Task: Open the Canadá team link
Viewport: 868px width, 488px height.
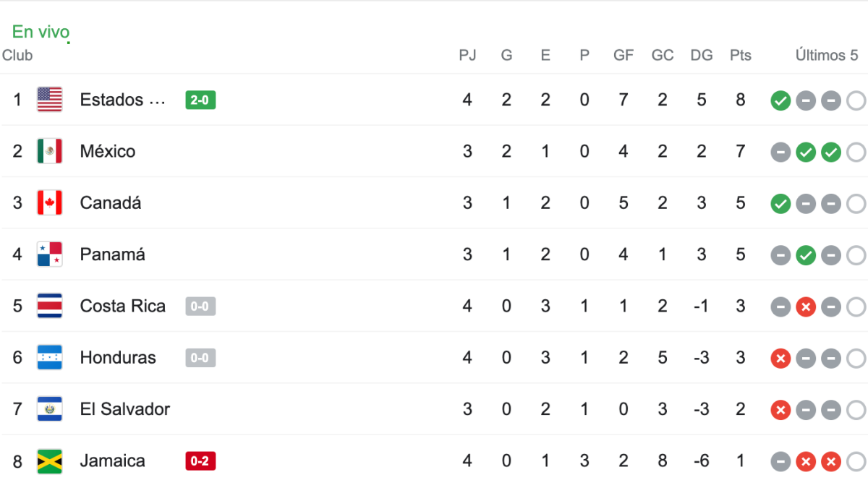Action: [x=111, y=203]
